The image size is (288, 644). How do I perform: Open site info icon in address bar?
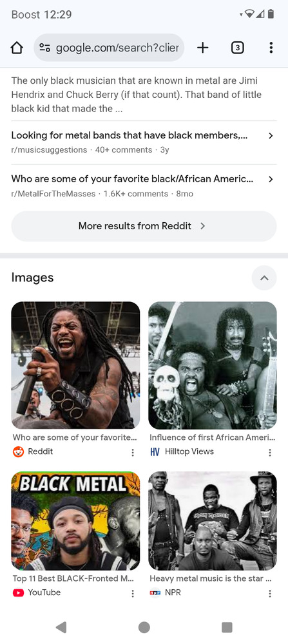[45, 48]
